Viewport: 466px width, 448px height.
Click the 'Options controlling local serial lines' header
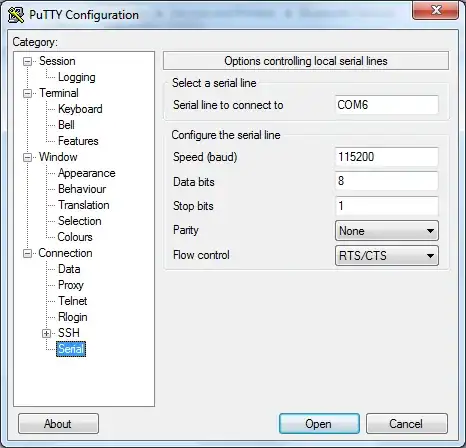coord(306,61)
